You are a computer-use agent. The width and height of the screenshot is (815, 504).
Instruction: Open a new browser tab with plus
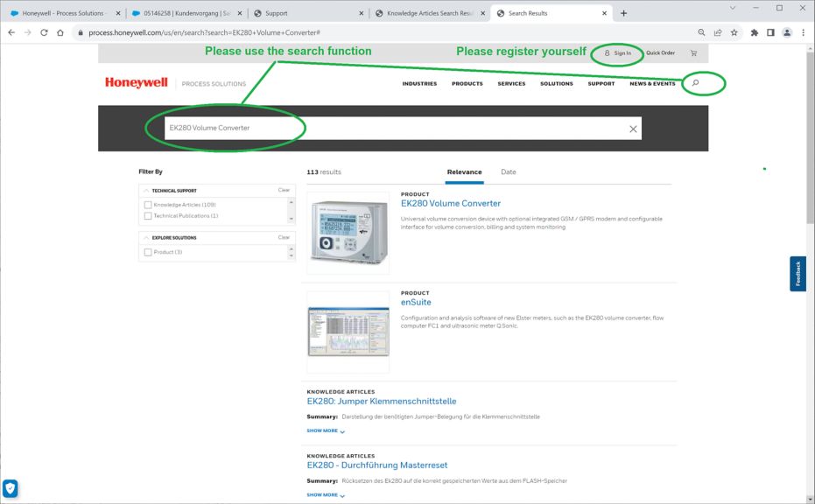623,13
